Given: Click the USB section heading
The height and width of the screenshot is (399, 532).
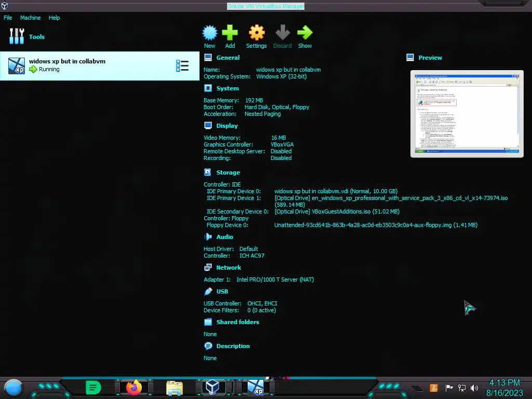Looking at the screenshot, I should (222, 291).
